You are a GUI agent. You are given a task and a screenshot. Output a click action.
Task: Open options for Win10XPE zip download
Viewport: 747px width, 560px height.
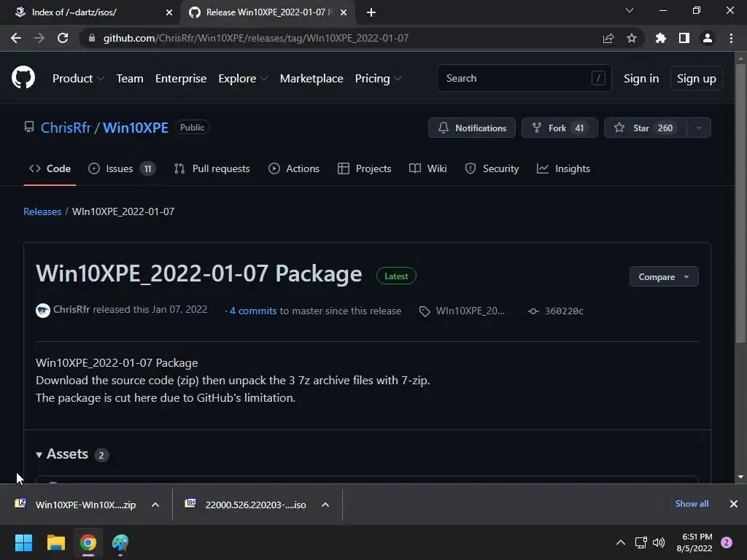click(x=155, y=505)
